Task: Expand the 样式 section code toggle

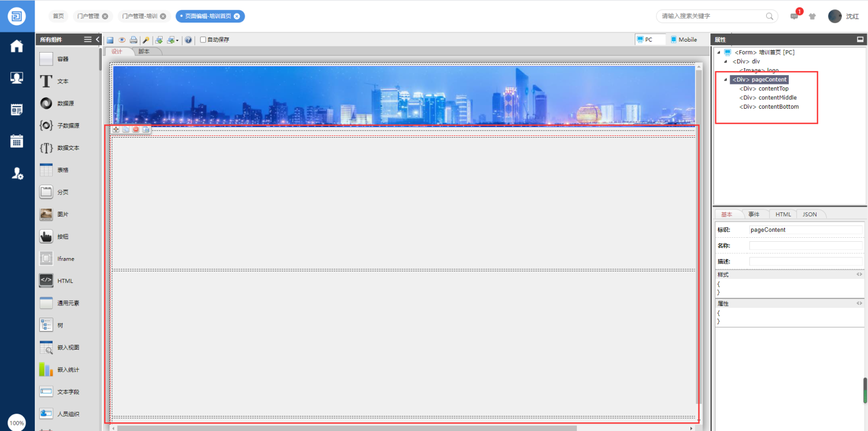Action: click(859, 274)
